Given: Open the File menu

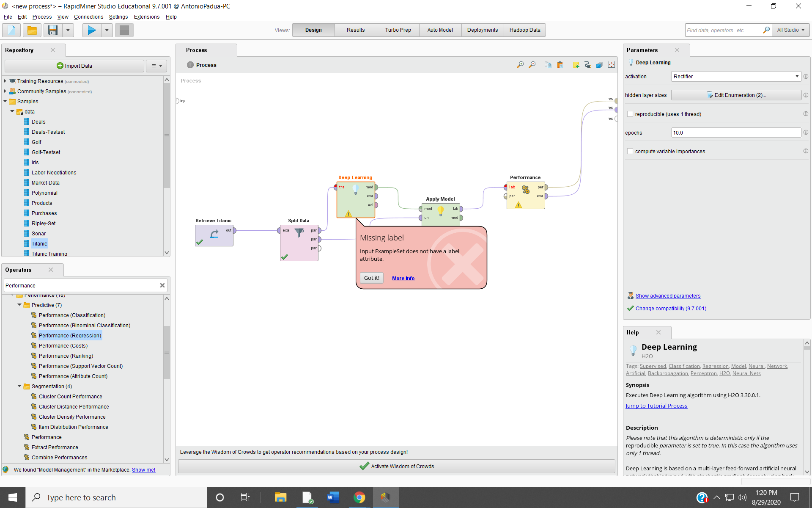Looking at the screenshot, I should pos(8,17).
